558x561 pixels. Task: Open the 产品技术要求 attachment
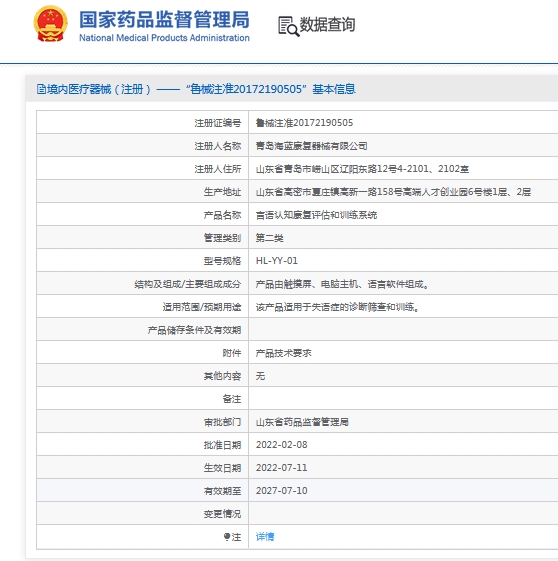tap(283, 353)
